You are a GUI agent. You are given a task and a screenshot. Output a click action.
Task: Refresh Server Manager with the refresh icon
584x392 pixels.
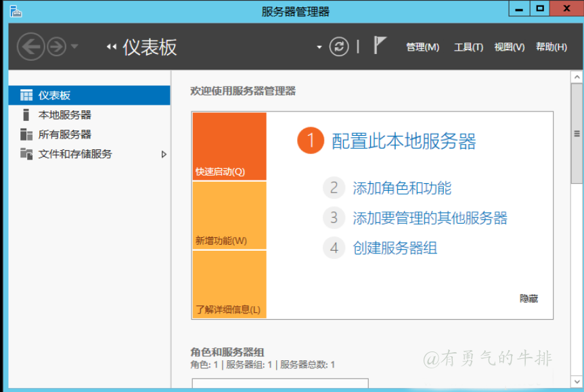(x=338, y=47)
